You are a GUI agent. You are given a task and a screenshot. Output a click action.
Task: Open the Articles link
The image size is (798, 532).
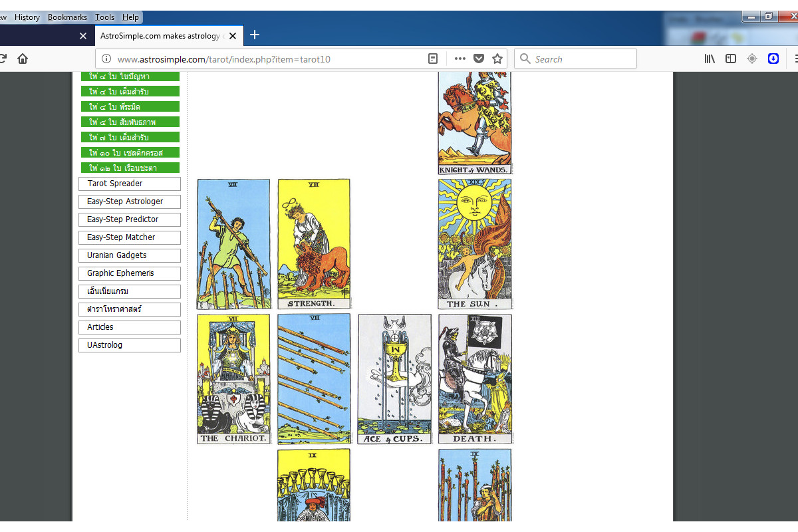click(x=130, y=327)
